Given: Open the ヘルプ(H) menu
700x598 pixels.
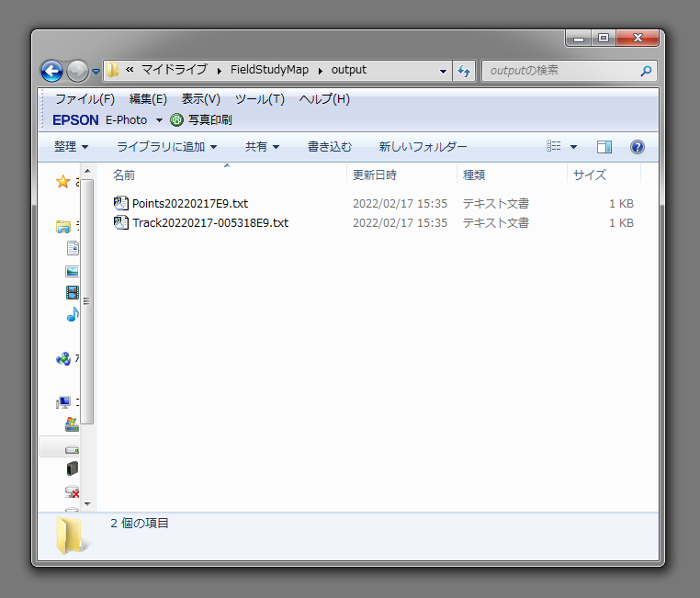Looking at the screenshot, I should point(324,98).
